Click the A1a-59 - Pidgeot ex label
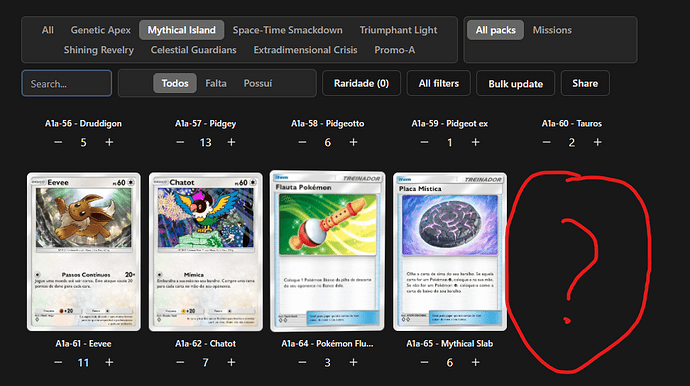 click(450, 124)
